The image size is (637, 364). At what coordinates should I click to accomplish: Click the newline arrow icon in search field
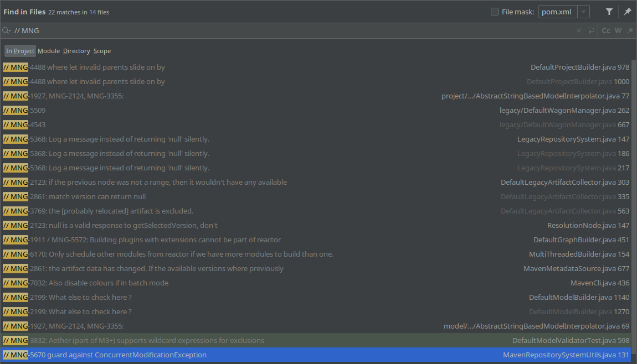(x=592, y=30)
